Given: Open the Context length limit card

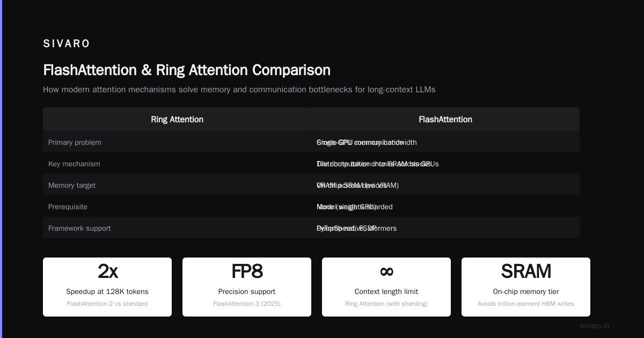Looking at the screenshot, I should tap(386, 287).
